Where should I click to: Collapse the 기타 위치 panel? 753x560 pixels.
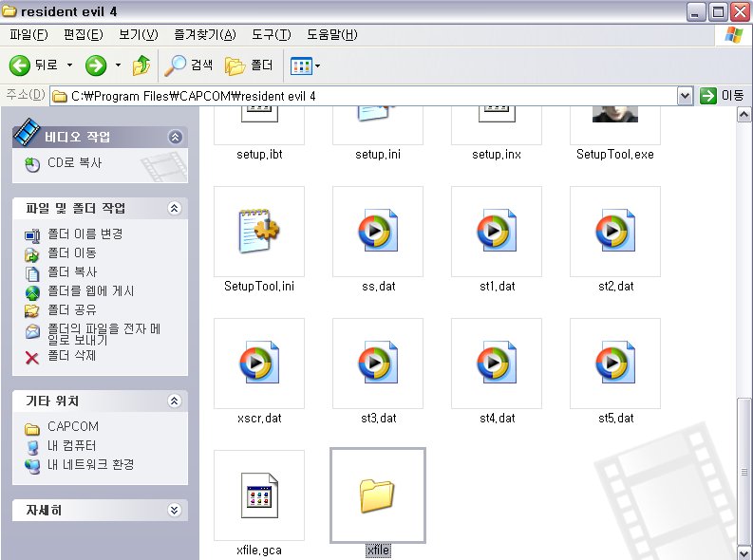point(175,401)
